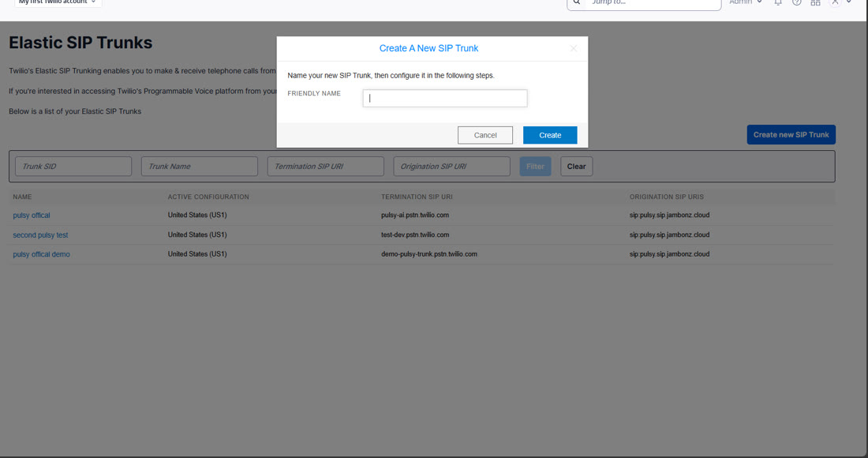Click the Clear filters button
Viewport: 868px width, 458px height.
(576, 166)
